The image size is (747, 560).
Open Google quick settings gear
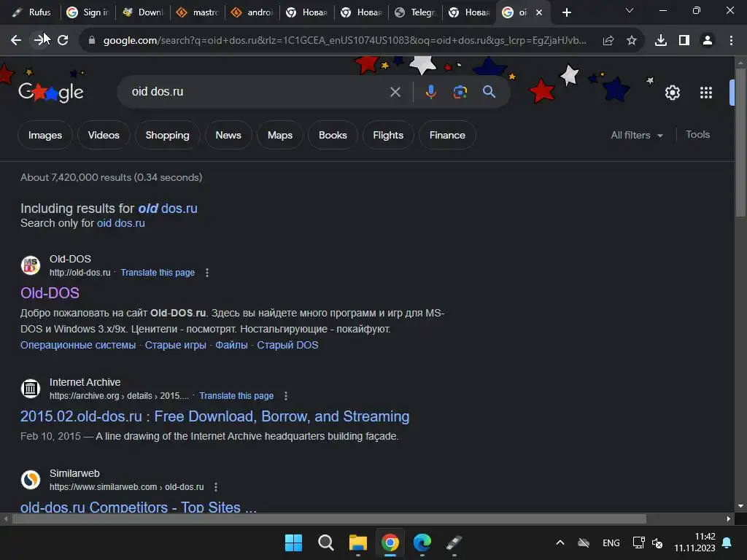[672, 93]
